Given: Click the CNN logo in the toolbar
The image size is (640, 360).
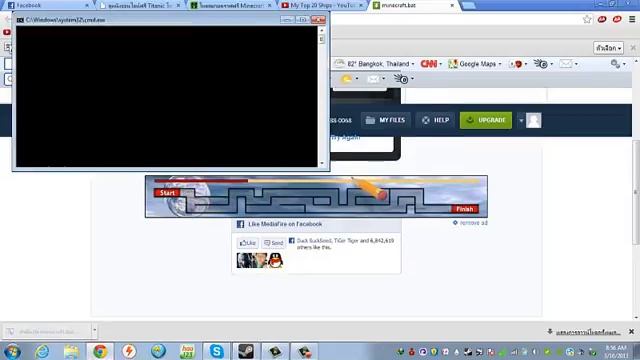Looking at the screenshot, I should click(429, 64).
